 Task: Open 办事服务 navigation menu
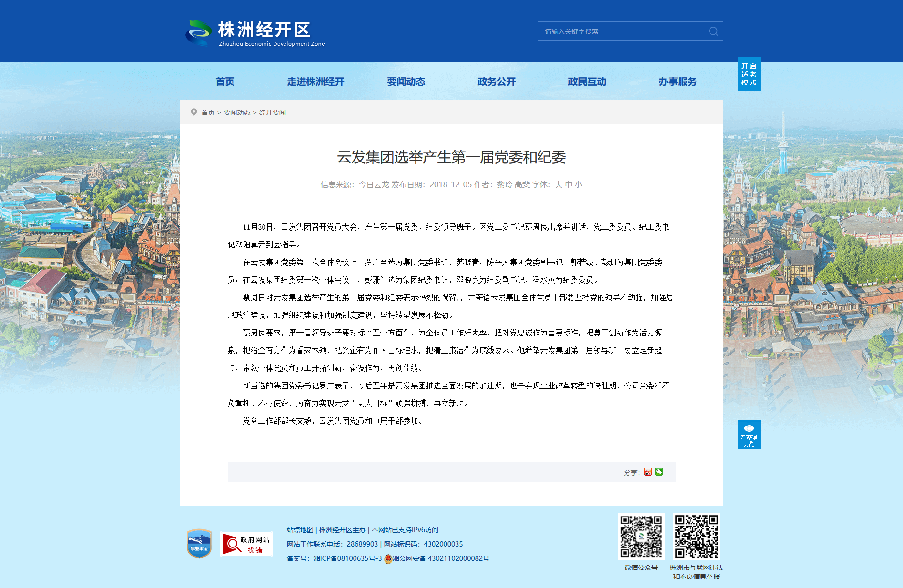point(678,81)
